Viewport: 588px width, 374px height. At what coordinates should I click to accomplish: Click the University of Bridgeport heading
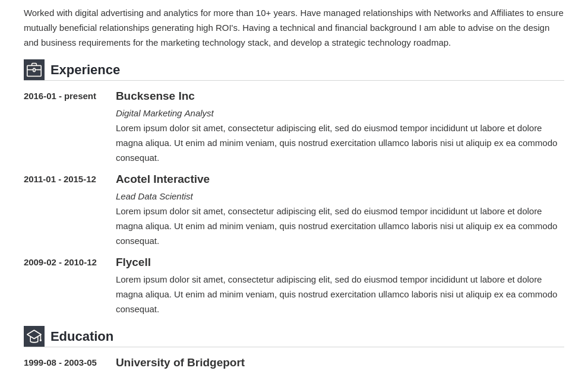click(x=180, y=362)
